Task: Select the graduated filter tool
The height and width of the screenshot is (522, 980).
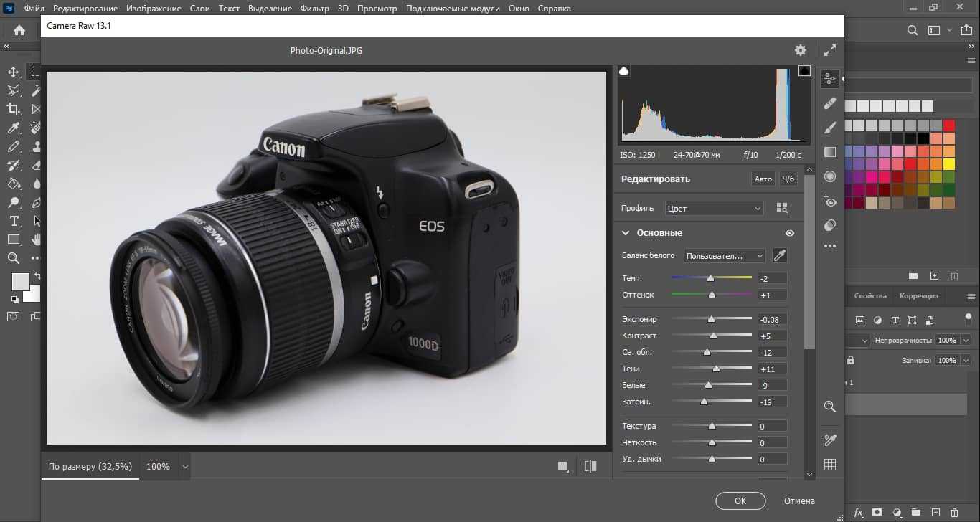Action: click(830, 152)
